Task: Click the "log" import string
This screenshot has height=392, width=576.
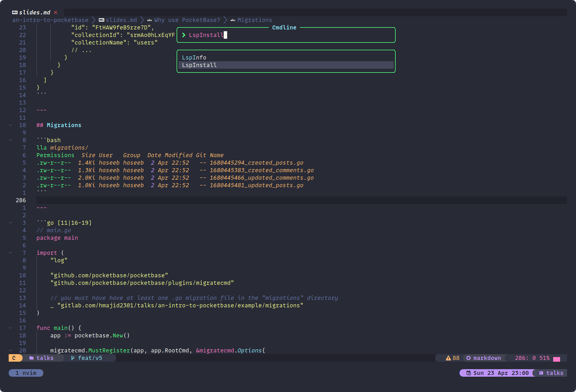Action: coord(59,260)
